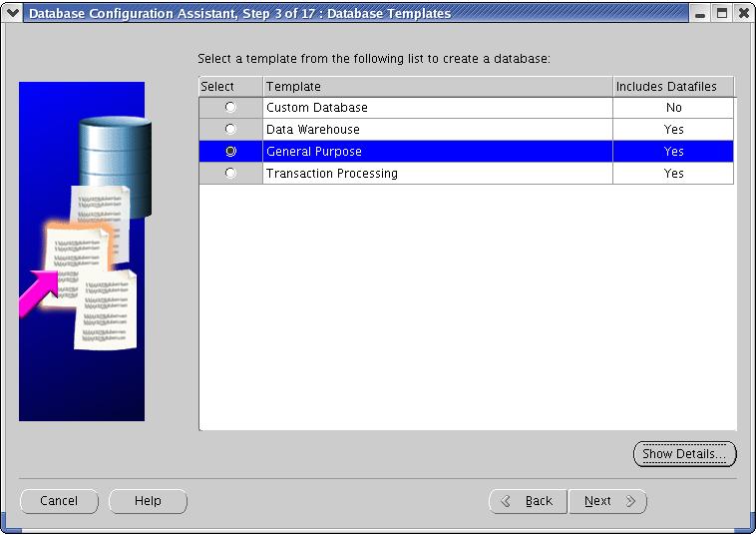
Task: Click the Transaction Processing template name
Action: (331, 174)
